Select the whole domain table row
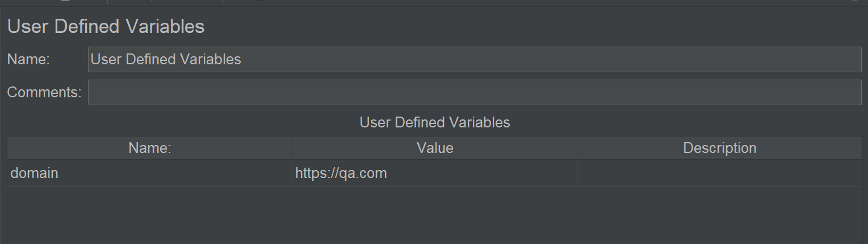 435,173
